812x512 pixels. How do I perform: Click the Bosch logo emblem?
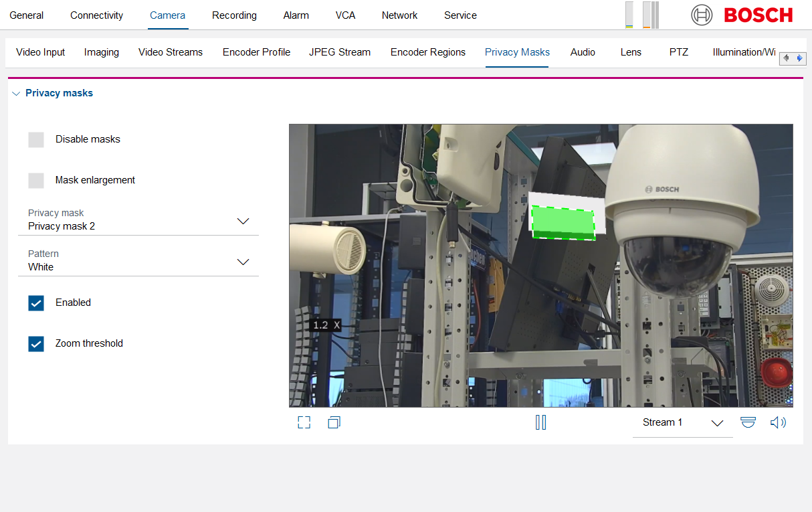tap(702, 15)
